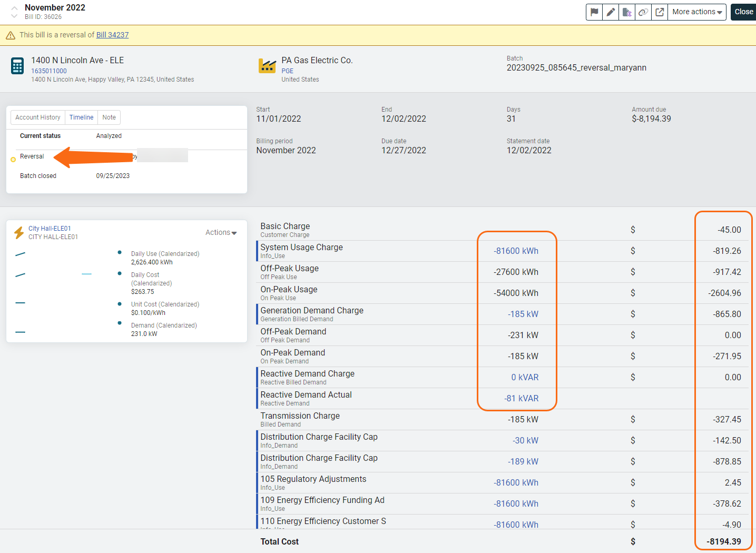Click the account calculator icon
This screenshot has height=553, width=756.
(x=17, y=66)
